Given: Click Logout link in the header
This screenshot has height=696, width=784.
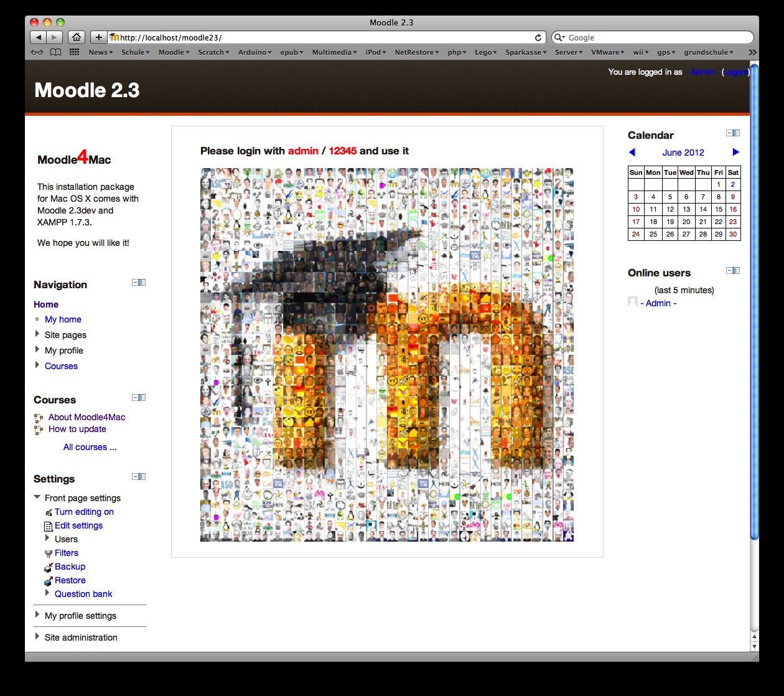Looking at the screenshot, I should pos(735,72).
